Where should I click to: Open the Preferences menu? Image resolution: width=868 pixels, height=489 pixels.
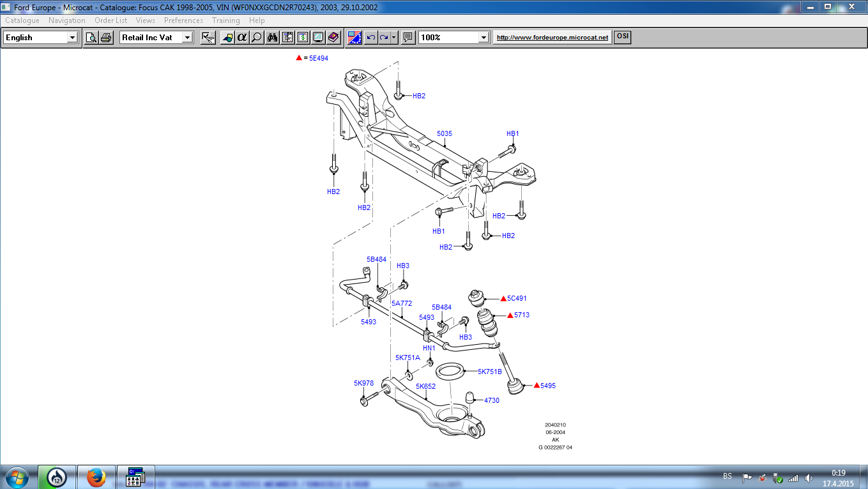click(x=183, y=20)
